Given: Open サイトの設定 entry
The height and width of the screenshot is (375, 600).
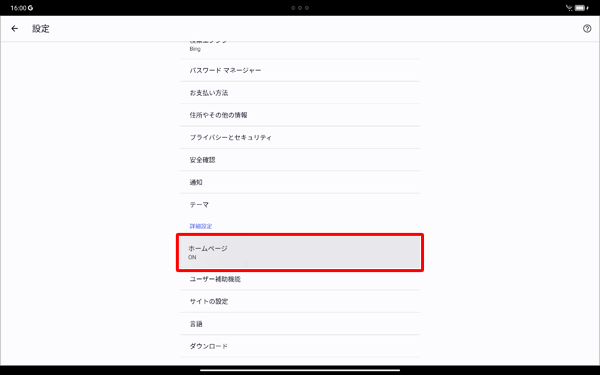Looking at the screenshot, I should tap(300, 302).
